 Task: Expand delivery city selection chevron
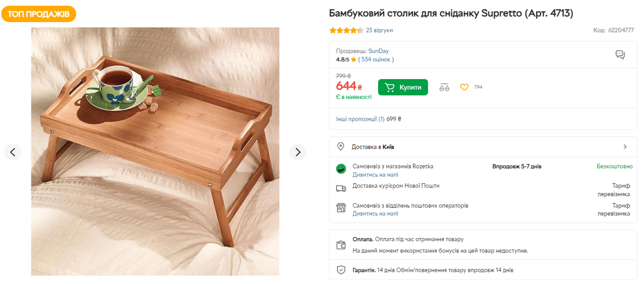[625, 147]
